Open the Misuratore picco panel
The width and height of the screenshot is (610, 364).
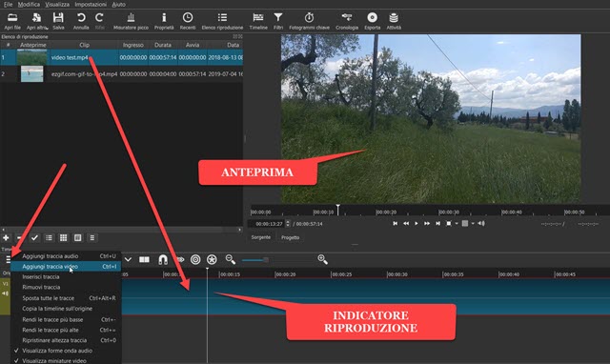pyautogui.click(x=131, y=21)
